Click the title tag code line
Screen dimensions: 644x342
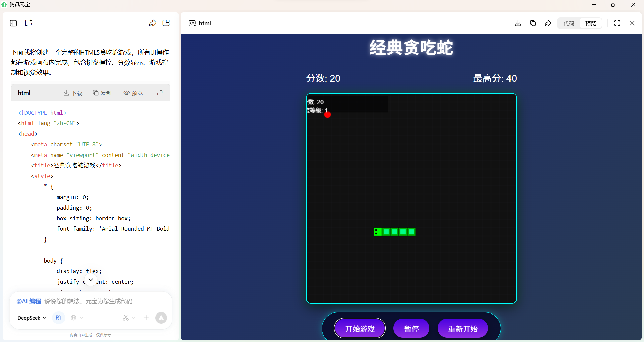coord(76,165)
